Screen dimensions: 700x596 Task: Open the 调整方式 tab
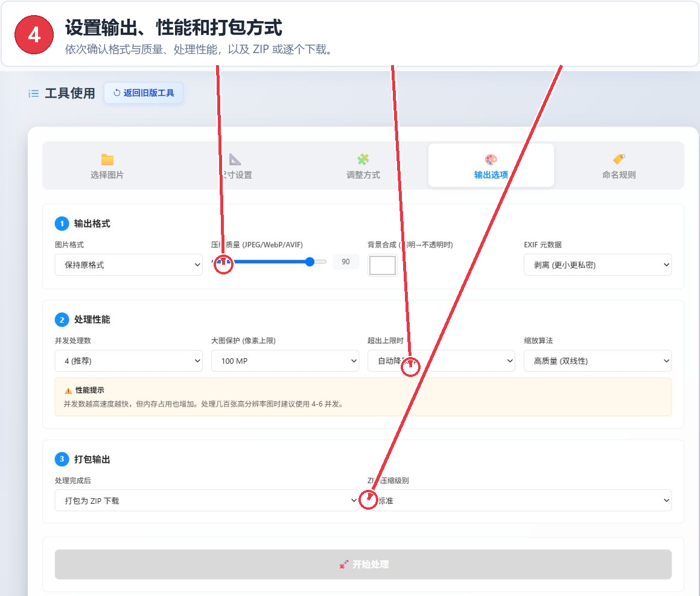pos(363,165)
